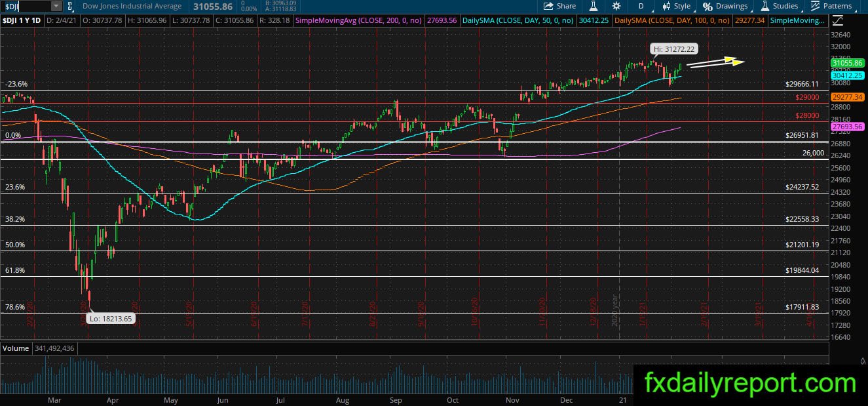
Task: Click the truncated SimpleMoving... study label
Action: 799,21
